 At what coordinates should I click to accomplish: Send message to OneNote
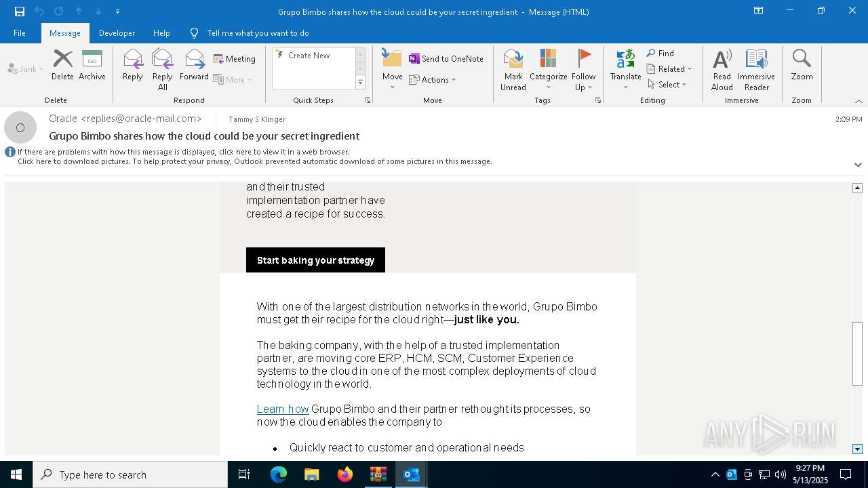pyautogui.click(x=446, y=59)
